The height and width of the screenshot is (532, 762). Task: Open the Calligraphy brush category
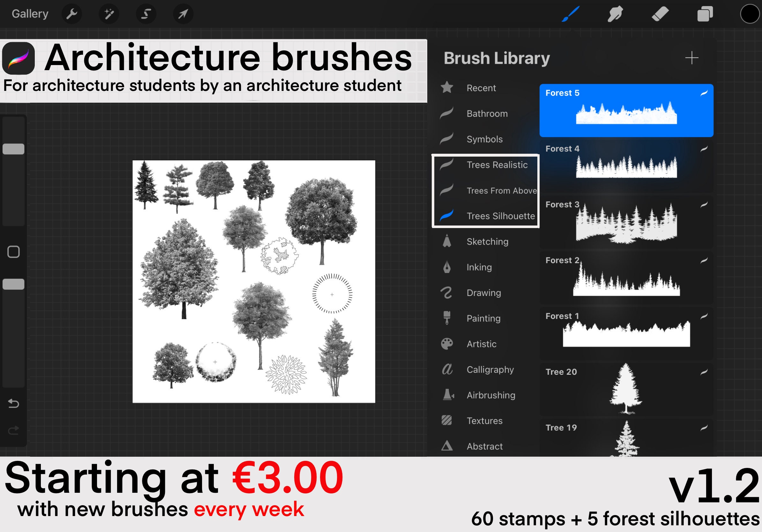(x=490, y=369)
